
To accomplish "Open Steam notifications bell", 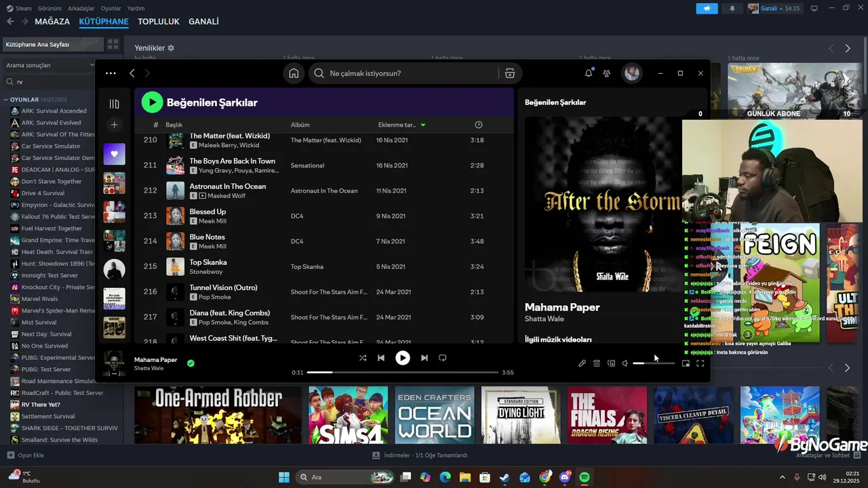I will 732,8.
